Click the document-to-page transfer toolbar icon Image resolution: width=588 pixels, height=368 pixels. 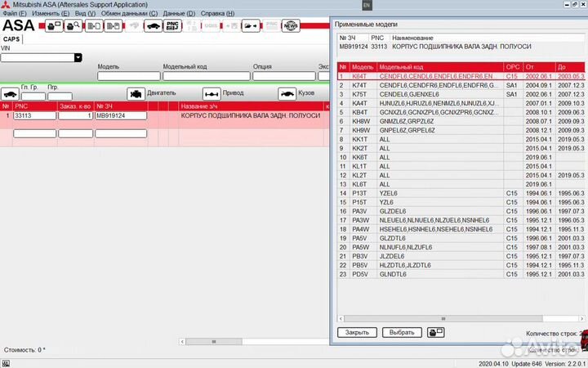(x=94, y=26)
